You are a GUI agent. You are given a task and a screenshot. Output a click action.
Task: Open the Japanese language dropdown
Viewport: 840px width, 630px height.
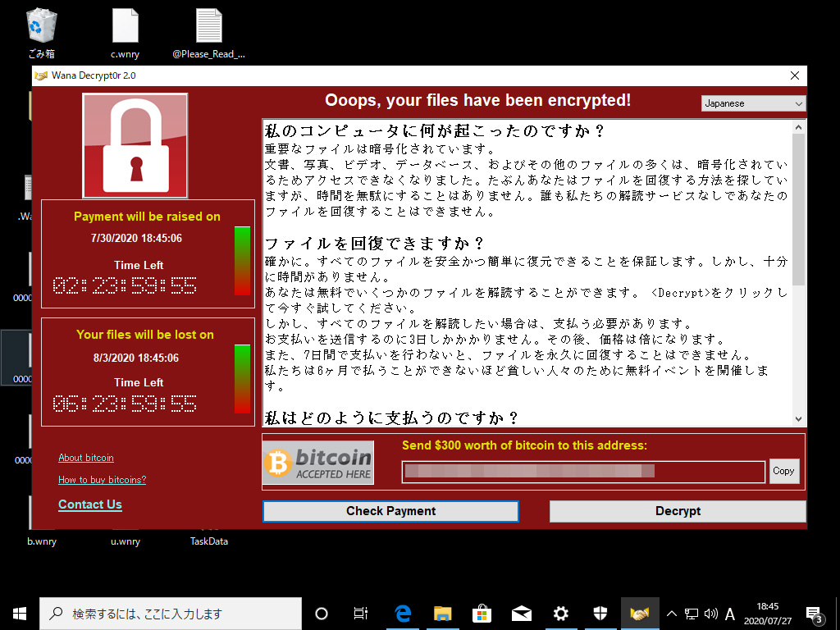[753, 103]
